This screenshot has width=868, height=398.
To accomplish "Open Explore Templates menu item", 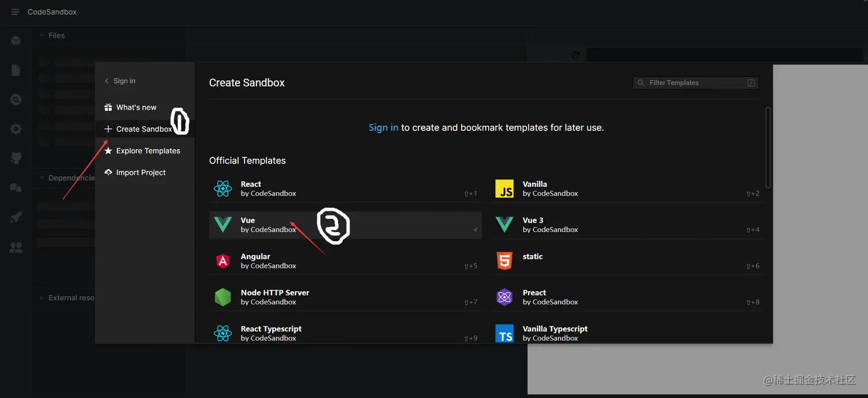I will point(148,151).
